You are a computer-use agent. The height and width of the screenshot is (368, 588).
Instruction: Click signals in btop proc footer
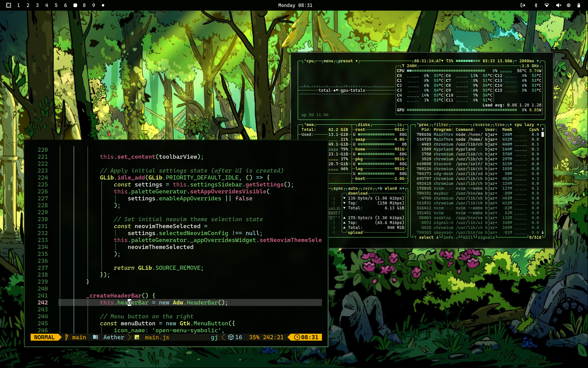(x=486, y=237)
